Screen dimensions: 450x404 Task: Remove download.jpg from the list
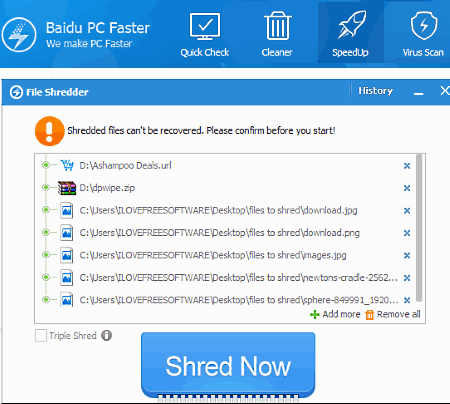(407, 211)
